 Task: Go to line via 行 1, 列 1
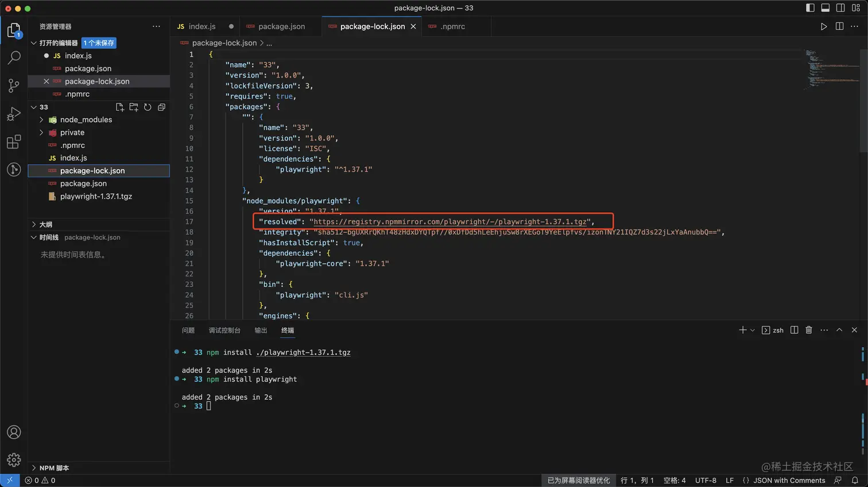[x=637, y=481]
